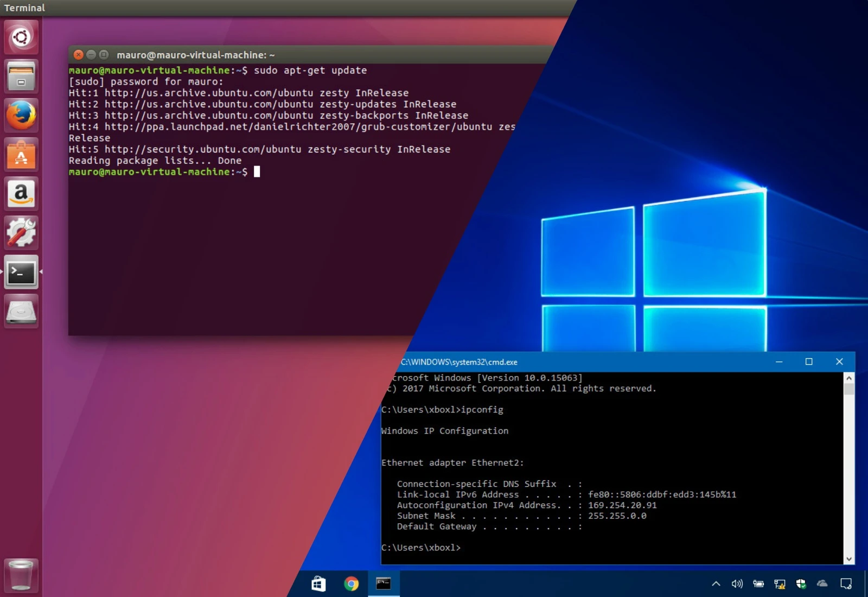Open the Microsoft Store from the taskbar
The image size is (868, 597).
coord(318,584)
